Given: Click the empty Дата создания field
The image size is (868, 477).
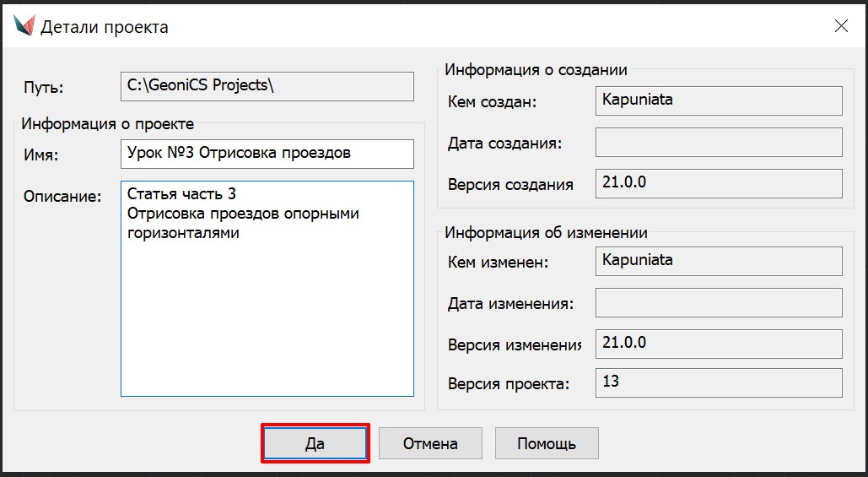Looking at the screenshot, I should pyautogui.click(x=718, y=142).
